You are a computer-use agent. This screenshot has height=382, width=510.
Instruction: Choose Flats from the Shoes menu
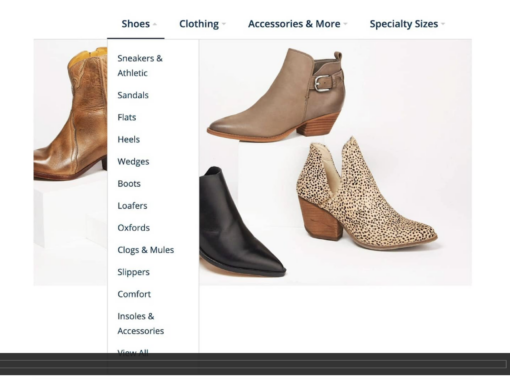(x=127, y=117)
